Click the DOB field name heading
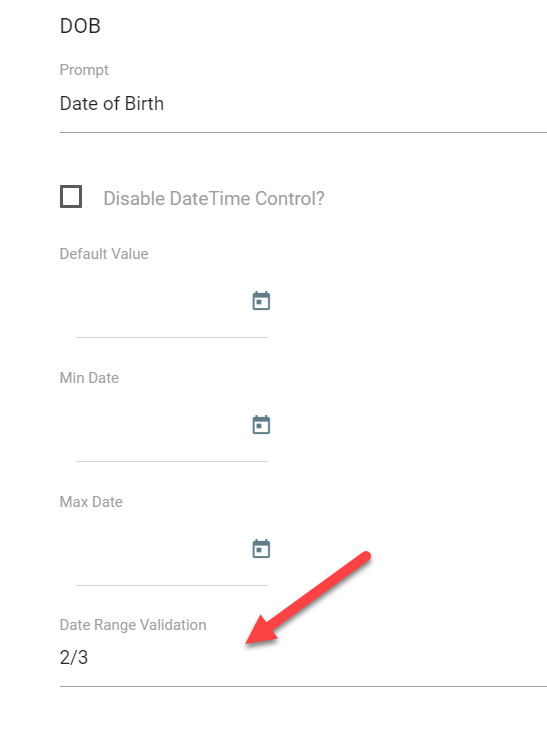 tap(80, 26)
